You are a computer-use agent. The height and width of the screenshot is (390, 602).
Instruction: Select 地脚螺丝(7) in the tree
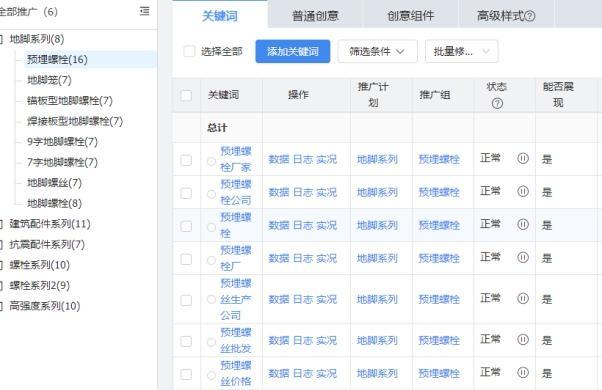[54, 183]
